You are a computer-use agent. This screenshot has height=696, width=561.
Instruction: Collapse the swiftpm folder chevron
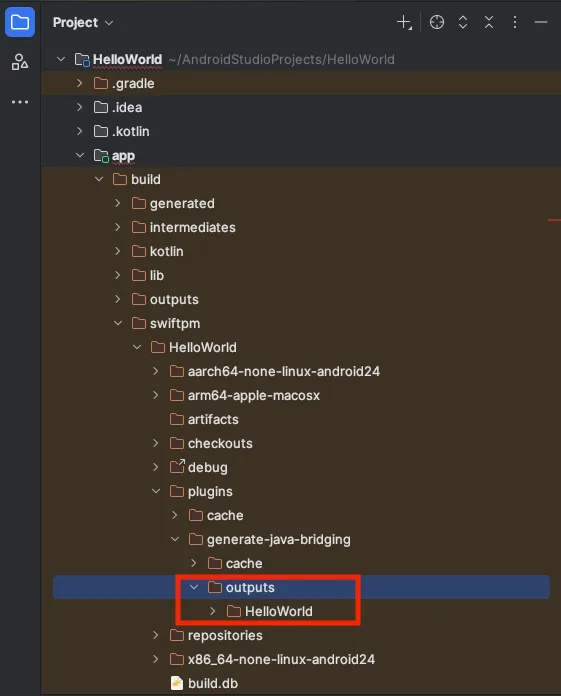pyautogui.click(x=118, y=323)
